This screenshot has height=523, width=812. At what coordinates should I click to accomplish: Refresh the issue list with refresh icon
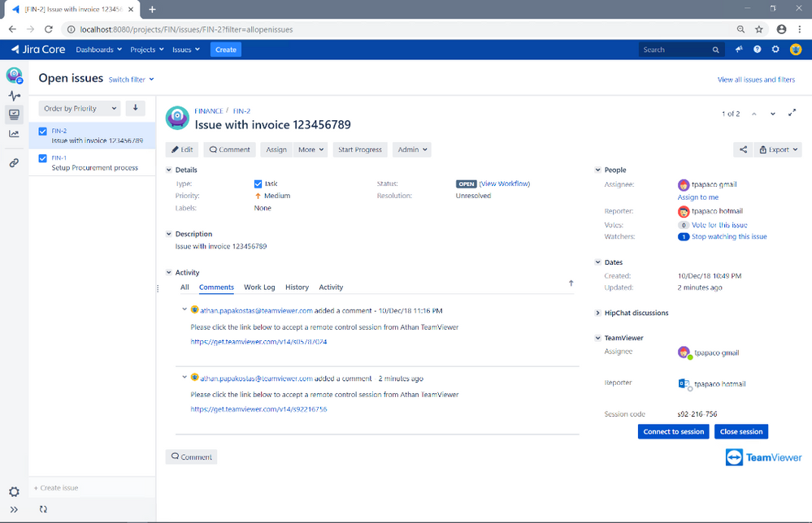pos(43,509)
